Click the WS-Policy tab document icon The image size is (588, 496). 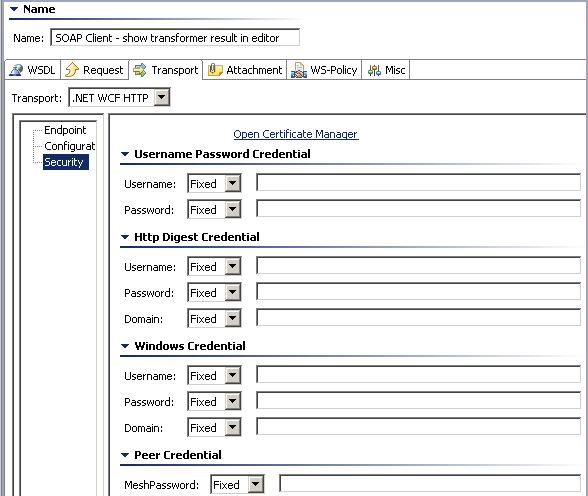point(298,70)
